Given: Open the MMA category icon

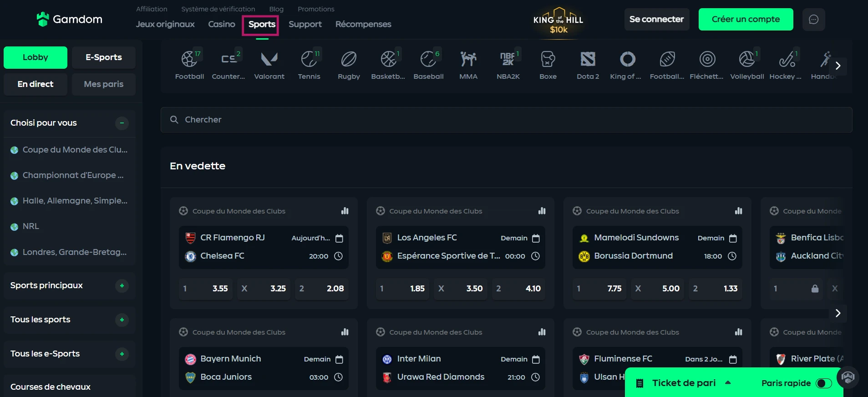Looking at the screenshot, I should tap(468, 65).
